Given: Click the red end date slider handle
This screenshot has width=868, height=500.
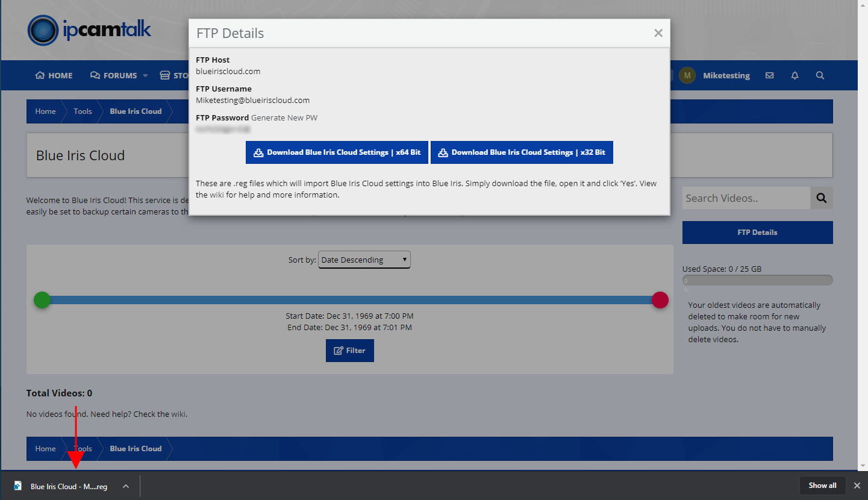Looking at the screenshot, I should [x=660, y=300].
